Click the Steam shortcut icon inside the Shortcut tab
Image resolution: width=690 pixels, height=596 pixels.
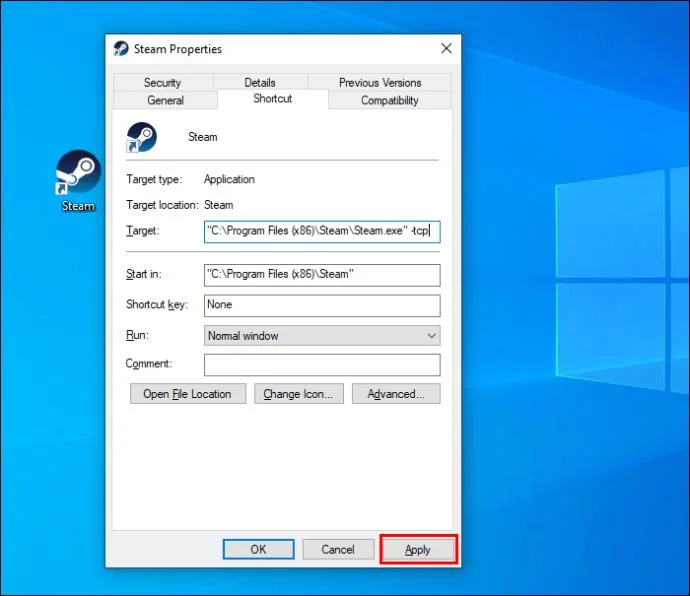point(141,137)
